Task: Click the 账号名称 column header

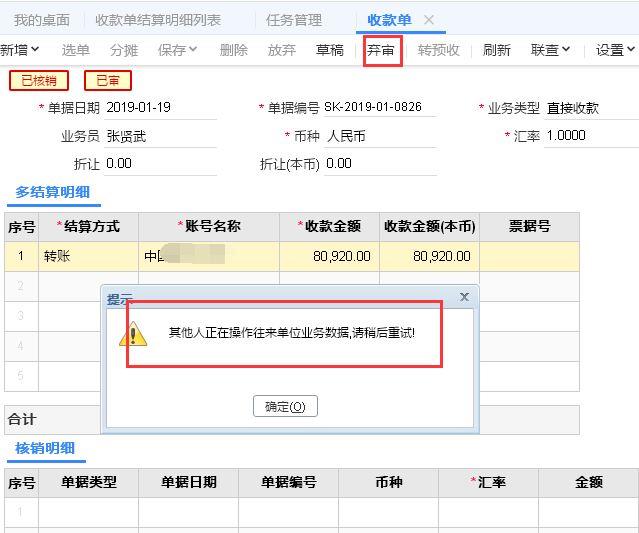Action: pos(209,227)
